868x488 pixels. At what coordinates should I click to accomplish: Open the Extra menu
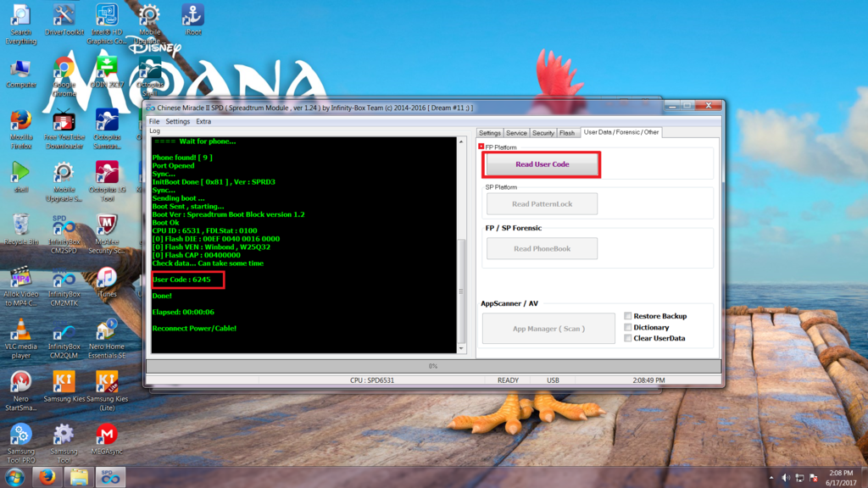(203, 121)
